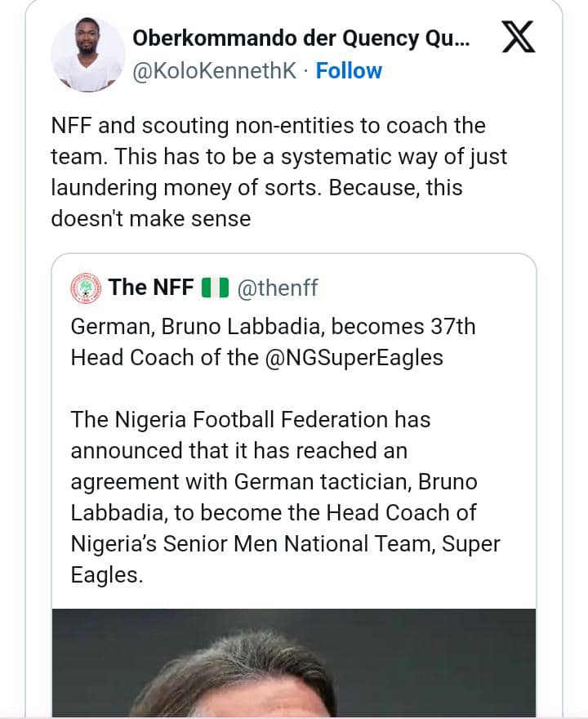The width and height of the screenshot is (588, 719).
Task: Click line "agreement with German tactician, Bruno"
Action: 274,482
